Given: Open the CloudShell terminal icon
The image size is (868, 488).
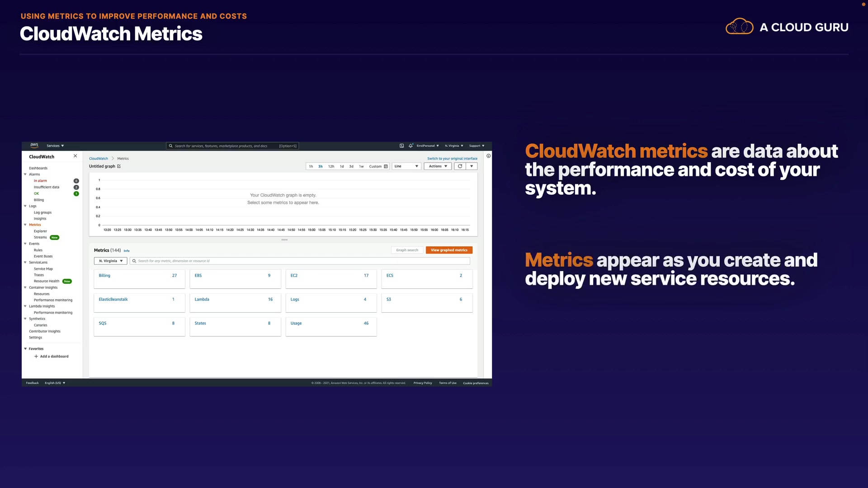Looking at the screenshot, I should coord(401,146).
